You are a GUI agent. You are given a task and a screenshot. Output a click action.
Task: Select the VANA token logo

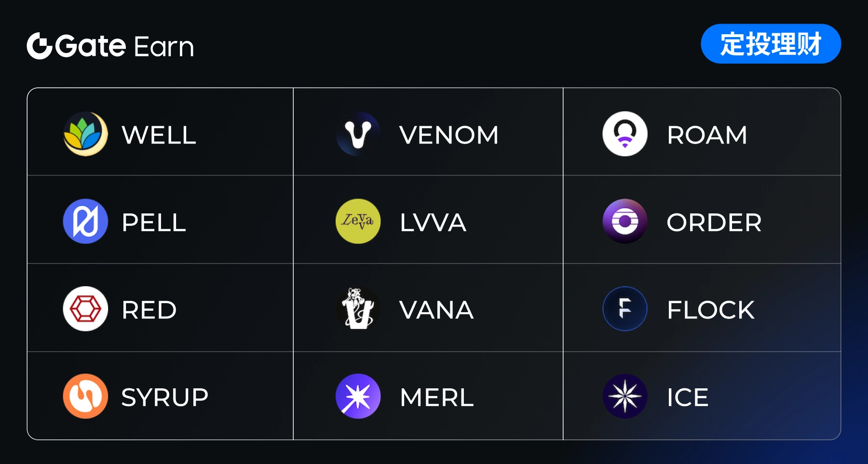[x=358, y=309]
